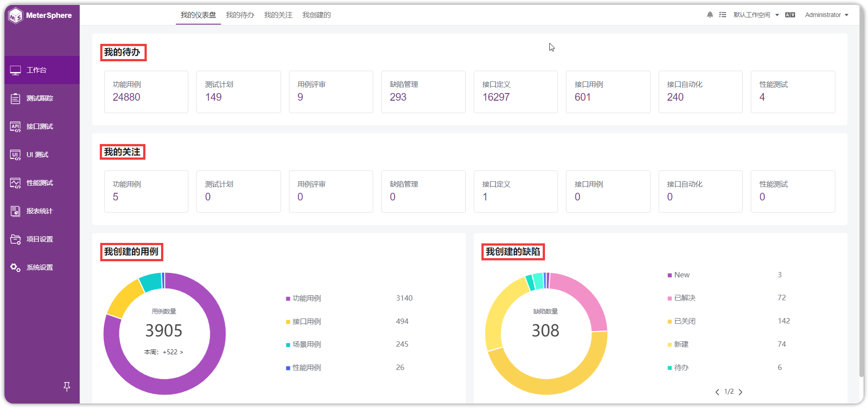Open 用例评审 card showing 9
The width and height of the screenshot is (868, 408).
(x=331, y=92)
